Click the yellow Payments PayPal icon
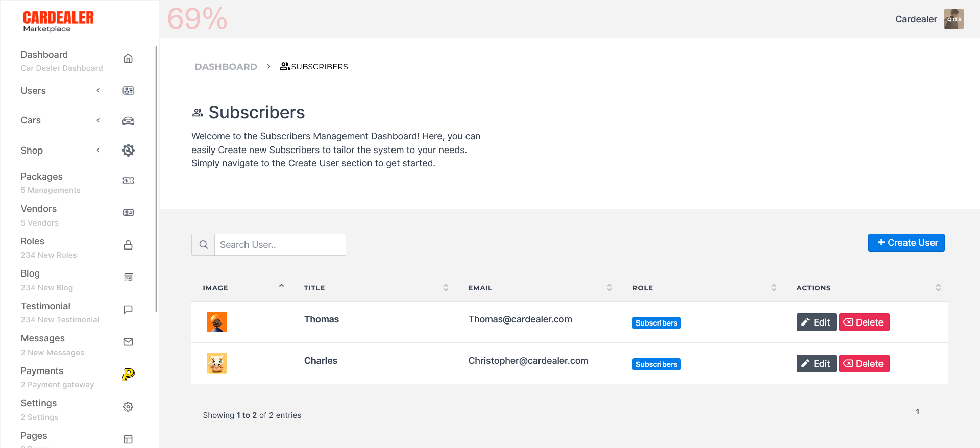The width and height of the screenshot is (980, 448). click(128, 374)
